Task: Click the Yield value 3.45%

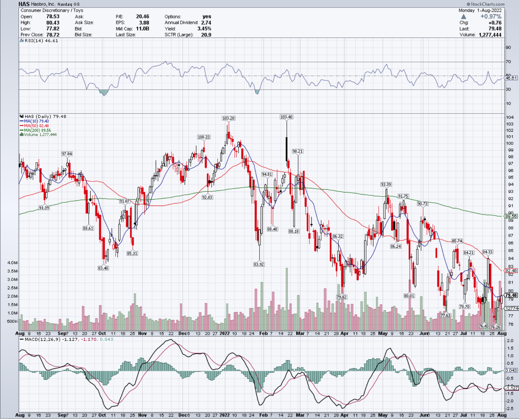Action: 204,29
